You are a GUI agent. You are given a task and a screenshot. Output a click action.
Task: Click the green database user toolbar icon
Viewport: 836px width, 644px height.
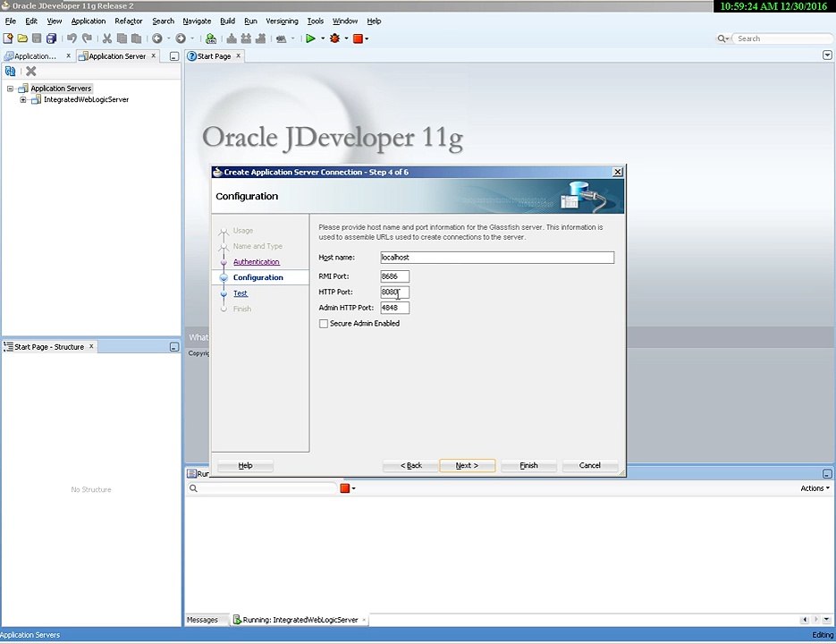[x=211, y=38]
